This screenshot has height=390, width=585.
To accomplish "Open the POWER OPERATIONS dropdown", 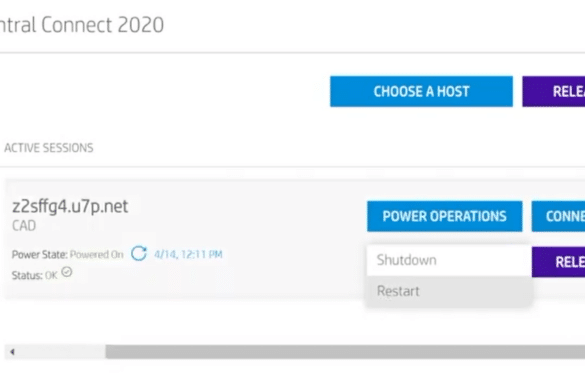I will 445,216.
